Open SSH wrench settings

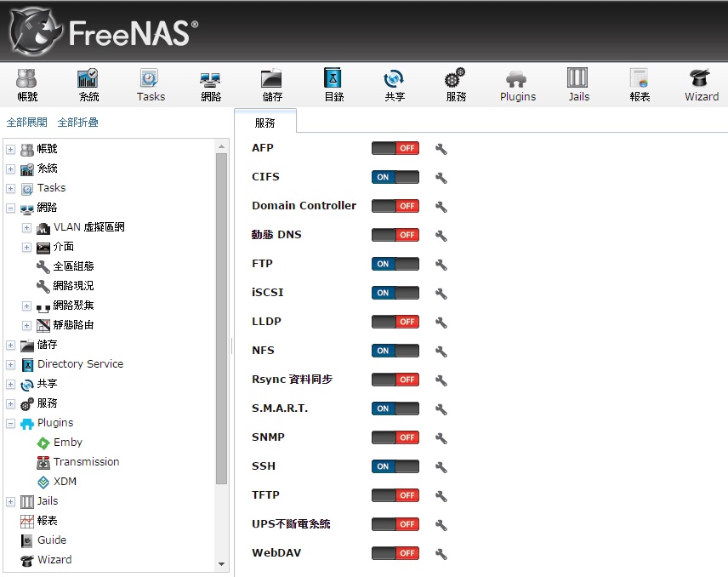coord(441,467)
